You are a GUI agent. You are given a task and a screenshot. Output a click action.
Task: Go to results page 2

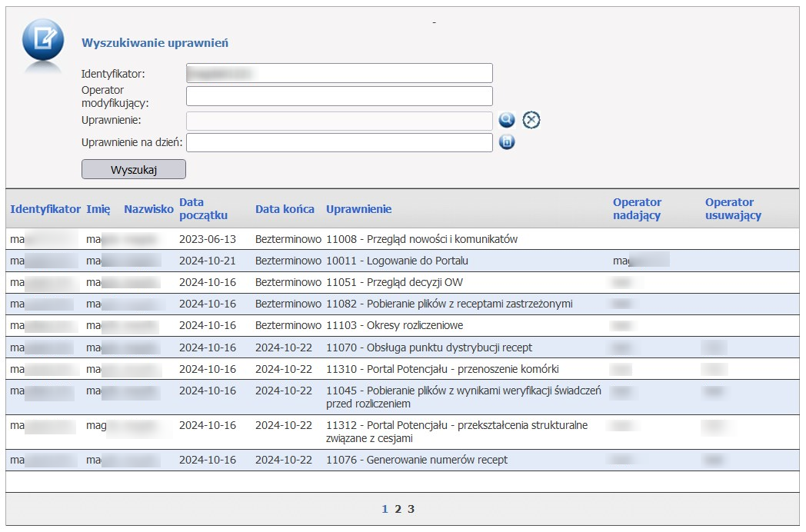pyautogui.click(x=398, y=509)
